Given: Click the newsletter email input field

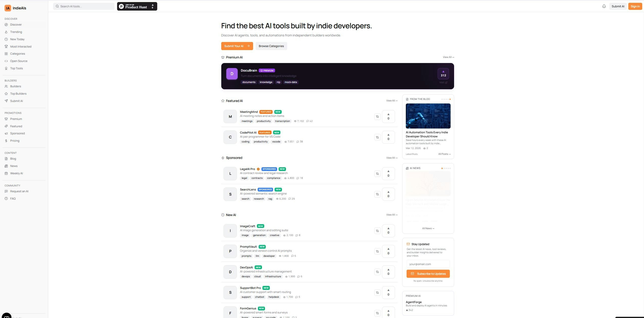Looking at the screenshot, I should coord(428,264).
